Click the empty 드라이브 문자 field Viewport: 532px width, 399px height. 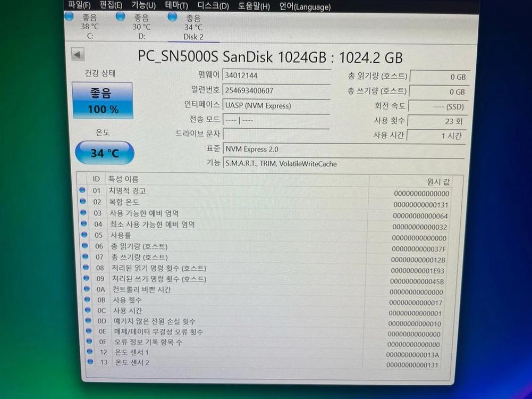pos(276,134)
